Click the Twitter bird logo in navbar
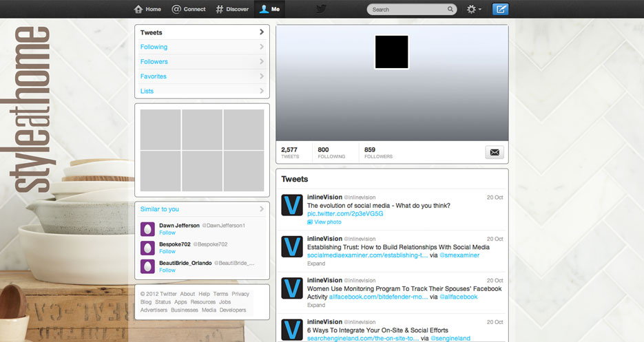This screenshot has height=342, width=644. 321,9
